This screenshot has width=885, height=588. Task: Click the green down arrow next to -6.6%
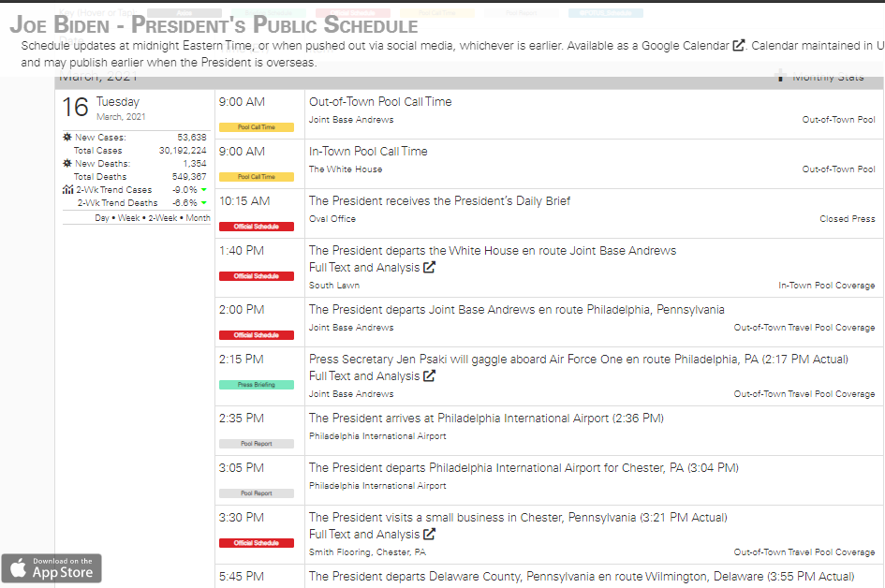pyautogui.click(x=204, y=202)
